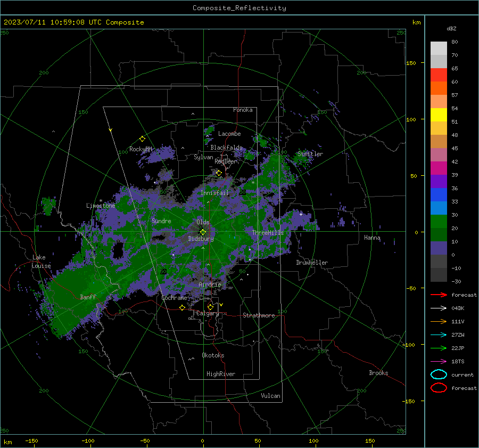Select the Innisfail label
The height and width of the screenshot is (448, 479).
215,193
